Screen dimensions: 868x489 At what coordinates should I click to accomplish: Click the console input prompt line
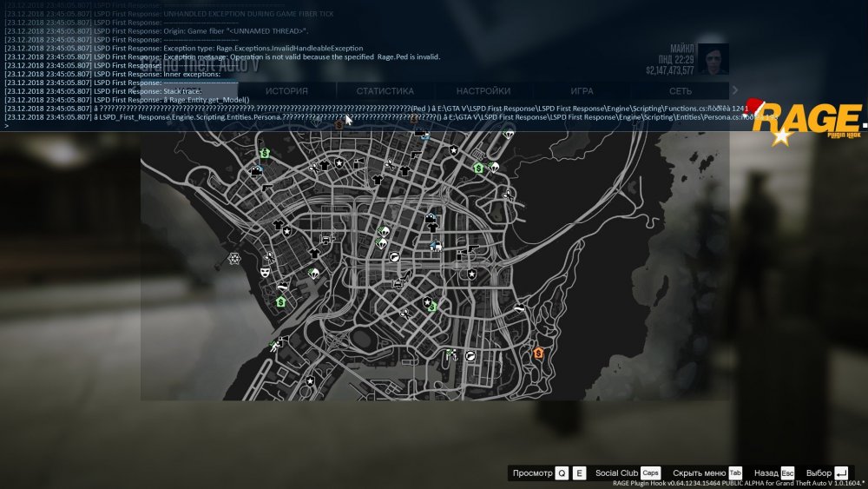pos(434,126)
